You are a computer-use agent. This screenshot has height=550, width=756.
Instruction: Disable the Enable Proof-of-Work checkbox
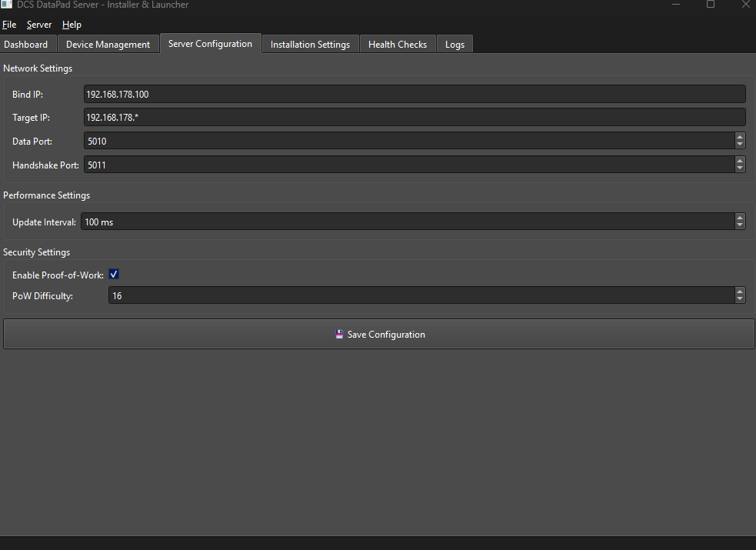click(114, 275)
